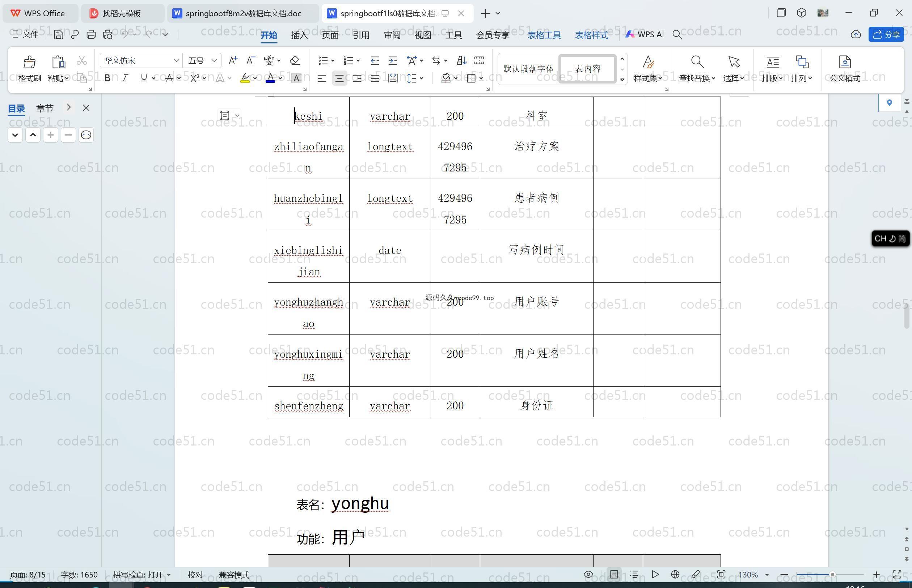Click the 分享 (Share) button
This screenshot has height=588, width=912.
pos(886,34)
